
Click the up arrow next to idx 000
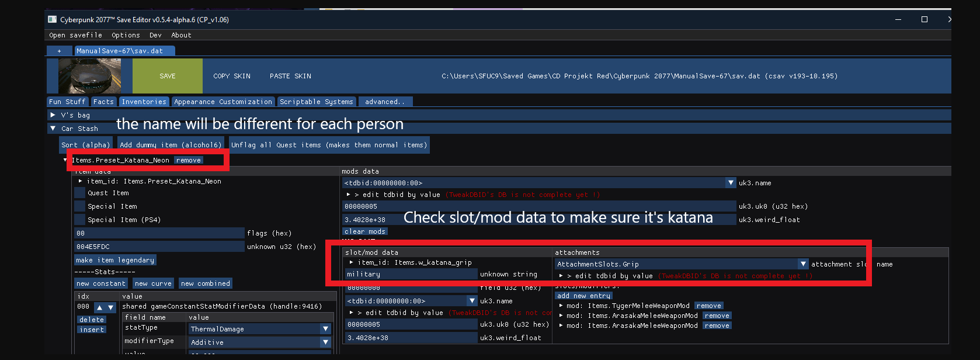tap(99, 307)
